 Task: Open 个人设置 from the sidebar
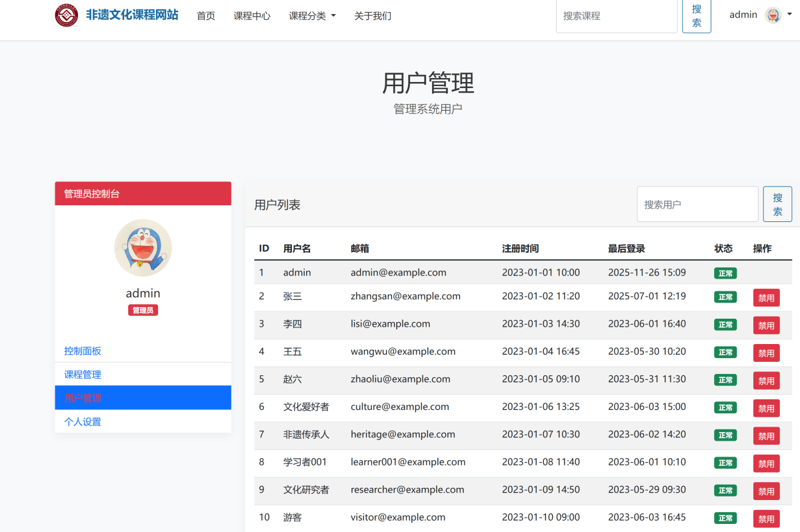pos(83,422)
